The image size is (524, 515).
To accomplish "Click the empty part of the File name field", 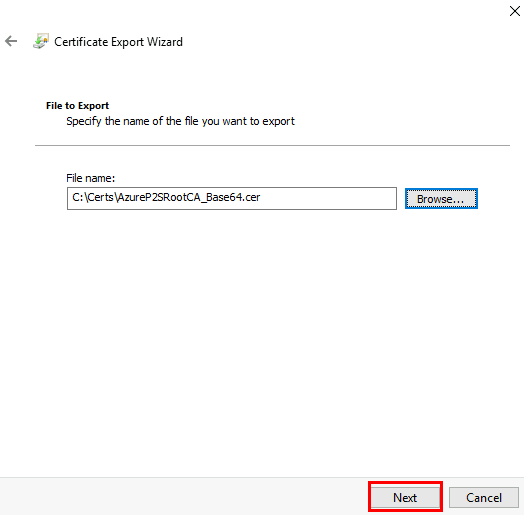I will 328,199.
